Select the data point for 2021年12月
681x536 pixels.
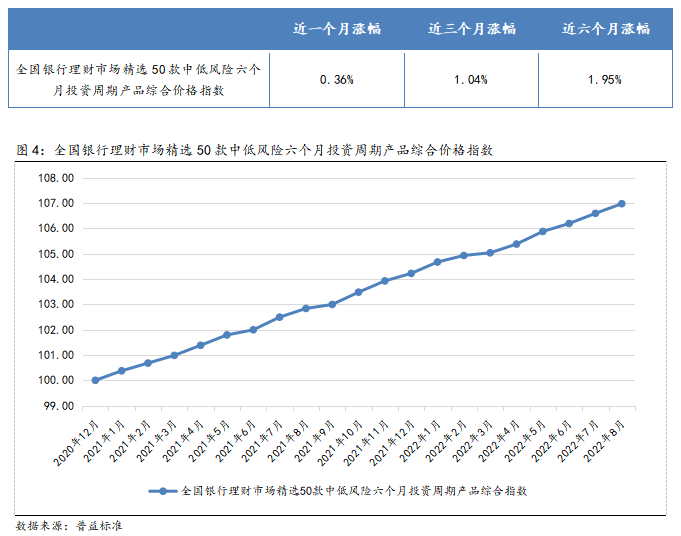(x=411, y=273)
